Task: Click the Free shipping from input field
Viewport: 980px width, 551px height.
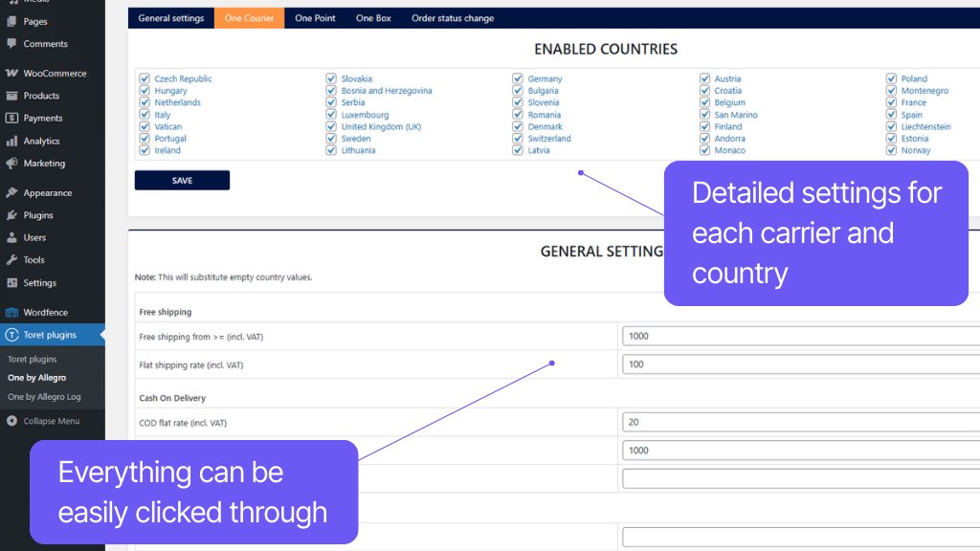Action: [801, 336]
